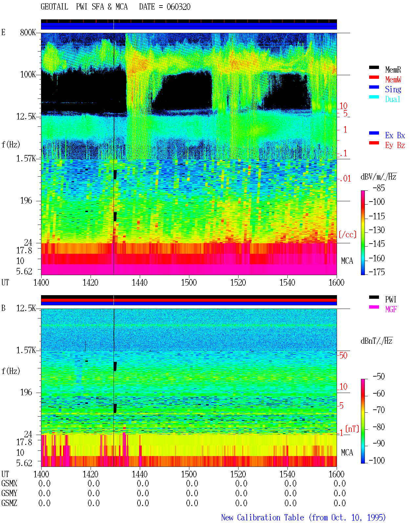Click the "800K" frequency axis label
This screenshot has width=420, height=523.
28,33
